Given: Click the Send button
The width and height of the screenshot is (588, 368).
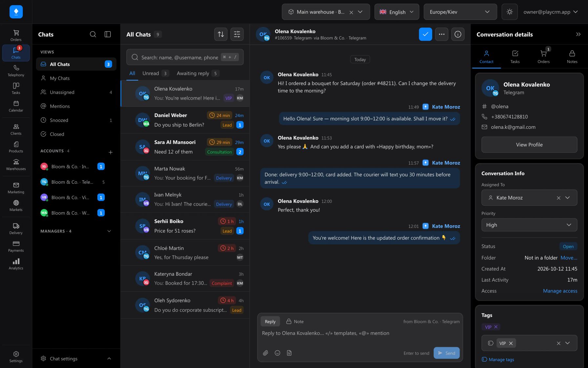Looking at the screenshot, I should pos(447,353).
